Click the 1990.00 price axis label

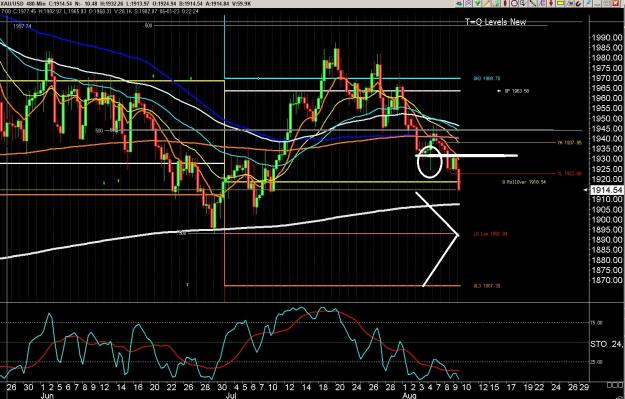[x=607, y=38]
